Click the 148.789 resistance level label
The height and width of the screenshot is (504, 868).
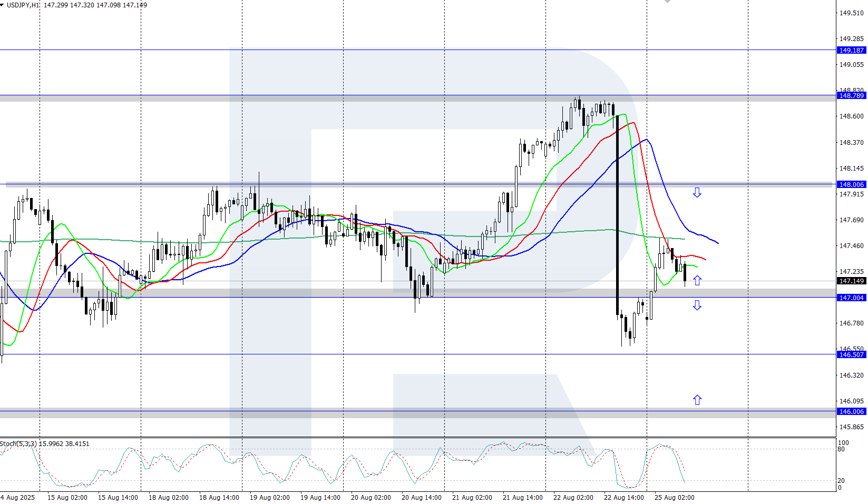851,96
